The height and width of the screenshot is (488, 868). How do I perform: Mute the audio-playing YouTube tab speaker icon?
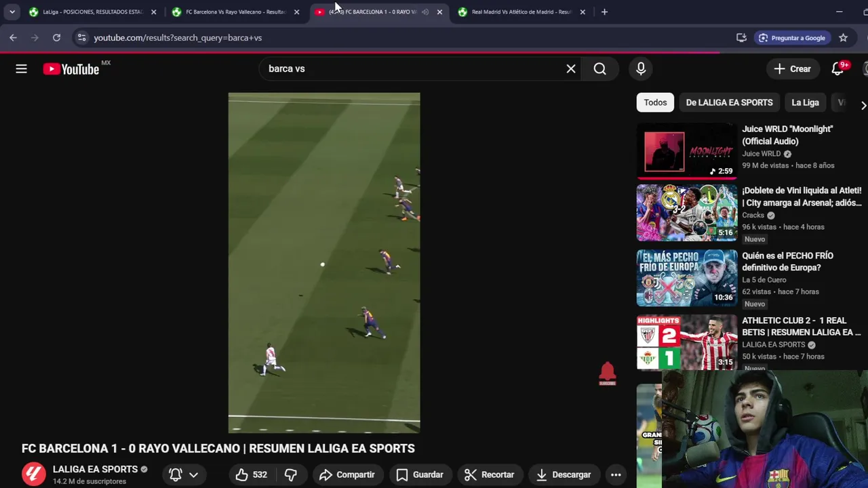point(425,12)
